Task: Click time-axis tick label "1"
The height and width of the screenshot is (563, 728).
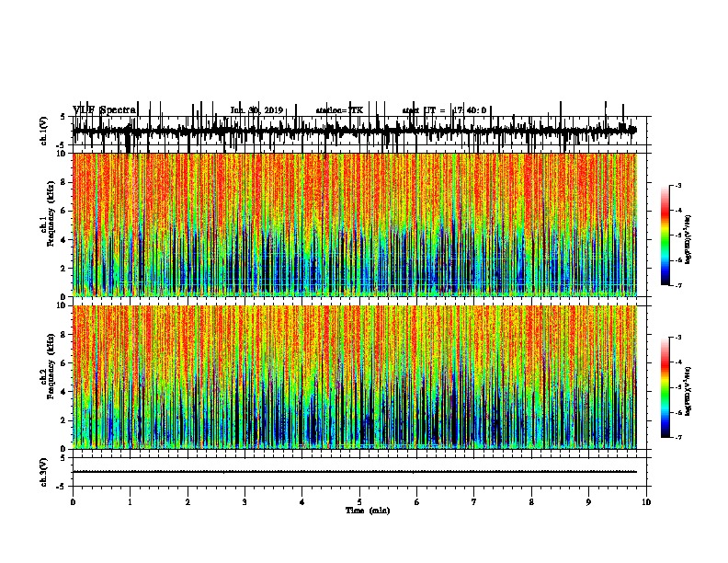Action: [130, 502]
